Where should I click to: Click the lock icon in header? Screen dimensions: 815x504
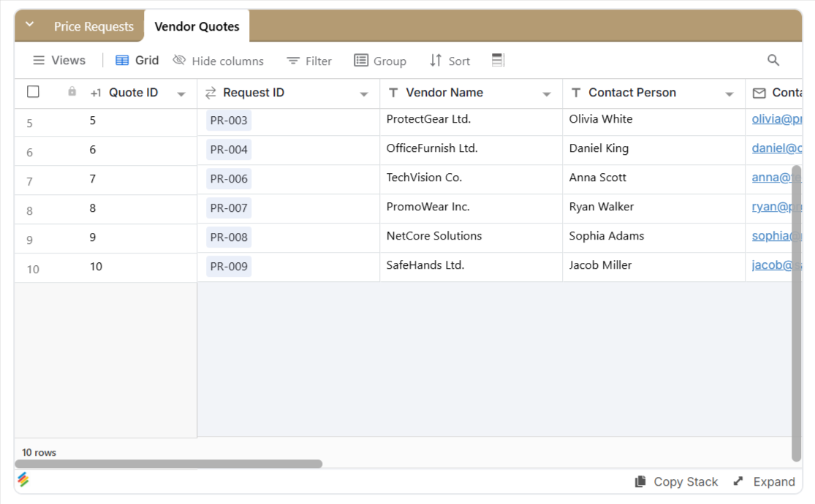pos(72,92)
